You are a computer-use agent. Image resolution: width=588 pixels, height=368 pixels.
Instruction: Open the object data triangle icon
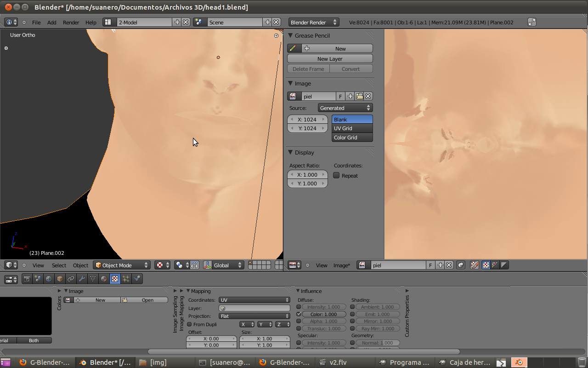point(93,279)
